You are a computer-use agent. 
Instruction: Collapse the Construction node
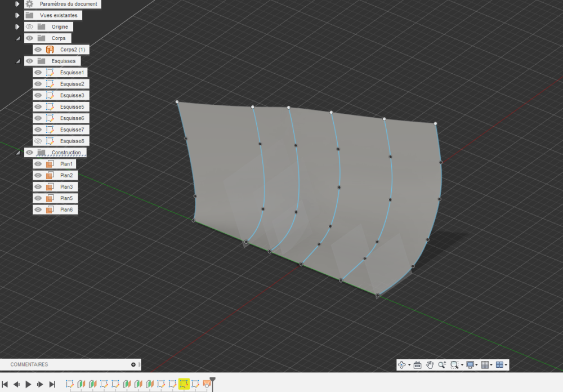click(x=18, y=153)
